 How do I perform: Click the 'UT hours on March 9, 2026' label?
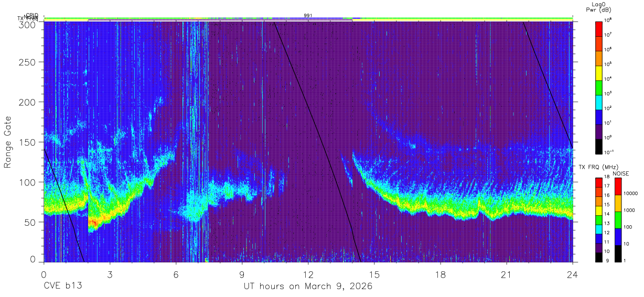tap(308, 287)
